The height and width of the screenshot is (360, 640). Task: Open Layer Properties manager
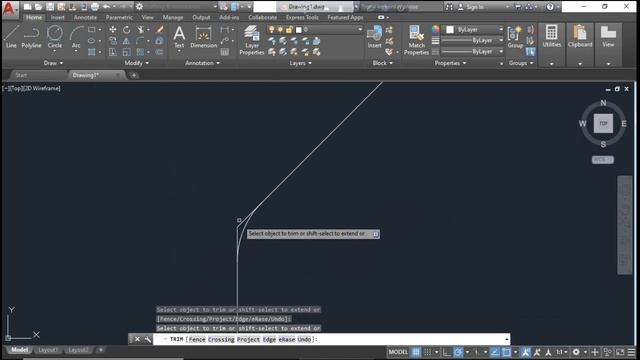[252, 40]
